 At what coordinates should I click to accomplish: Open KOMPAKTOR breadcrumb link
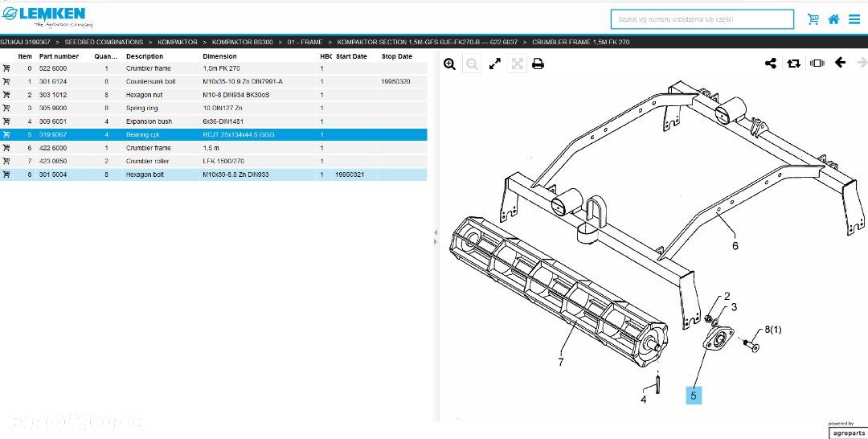[x=177, y=42]
